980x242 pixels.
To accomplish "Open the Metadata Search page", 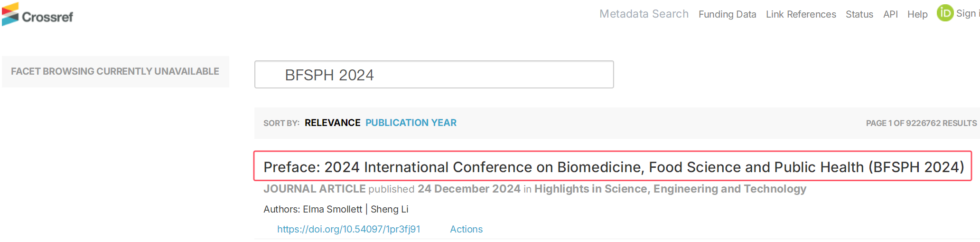I will pos(644,14).
